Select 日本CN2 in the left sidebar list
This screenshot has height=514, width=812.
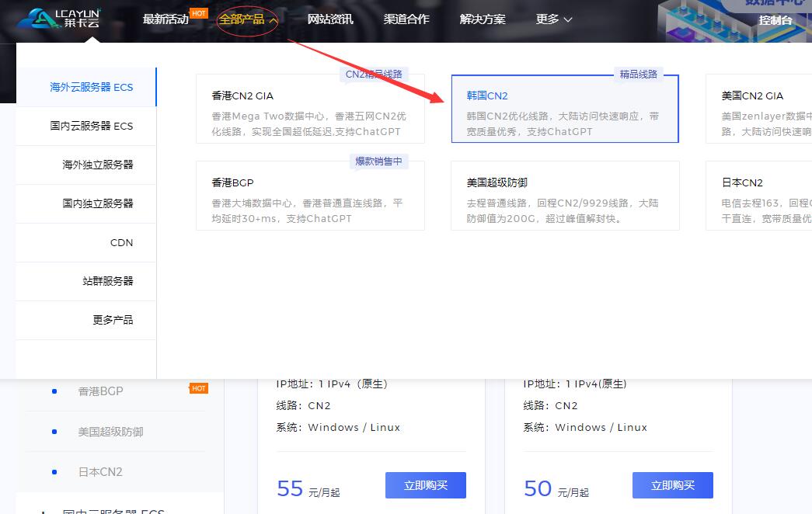tap(100, 472)
